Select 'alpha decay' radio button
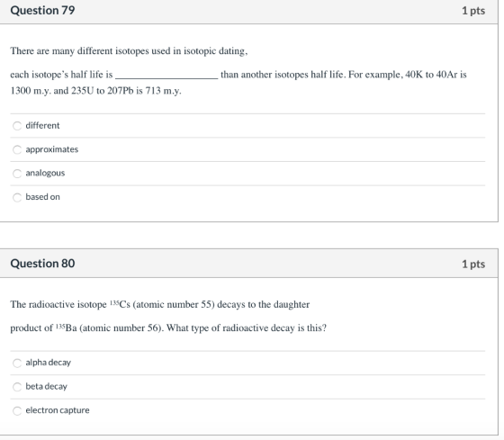The height and width of the screenshot is (440, 504). pos(17,363)
